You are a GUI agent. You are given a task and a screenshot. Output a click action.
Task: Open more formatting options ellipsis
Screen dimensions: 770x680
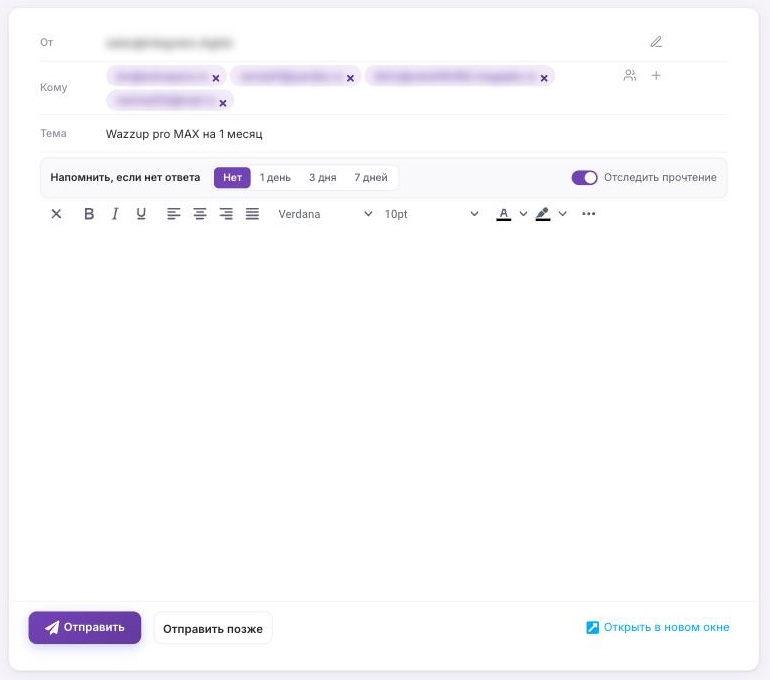tap(588, 214)
